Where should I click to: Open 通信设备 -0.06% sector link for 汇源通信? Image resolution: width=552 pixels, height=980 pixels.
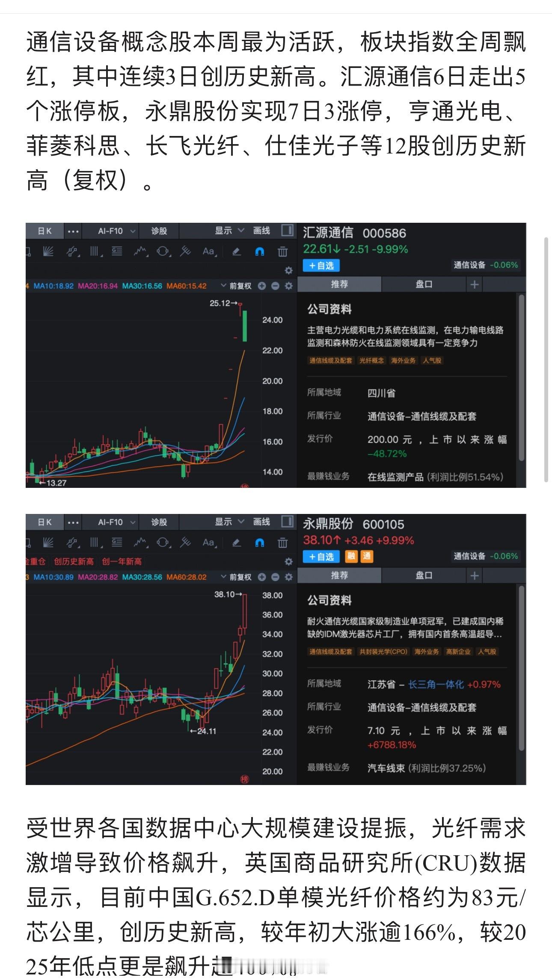pyautogui.click(x=486, y=265)
